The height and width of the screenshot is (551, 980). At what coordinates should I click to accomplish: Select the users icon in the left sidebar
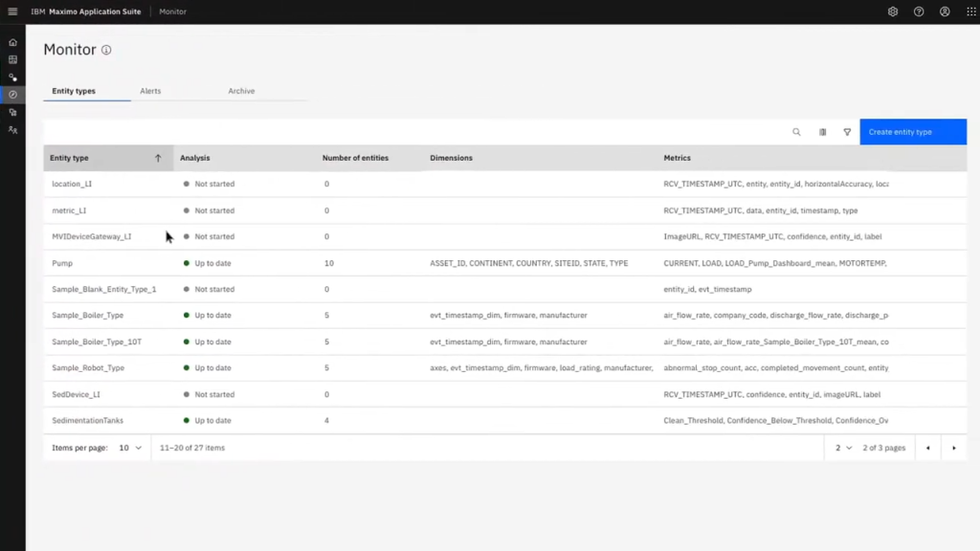12,129
